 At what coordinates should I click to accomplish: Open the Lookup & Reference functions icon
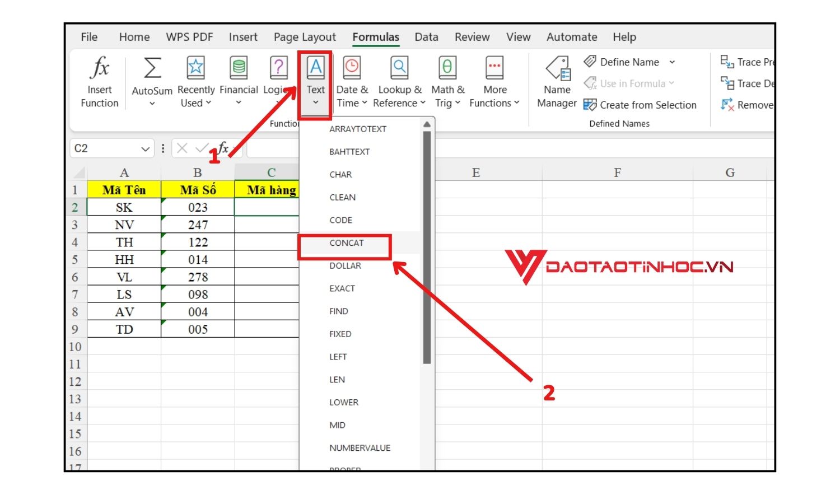(399, 68)
